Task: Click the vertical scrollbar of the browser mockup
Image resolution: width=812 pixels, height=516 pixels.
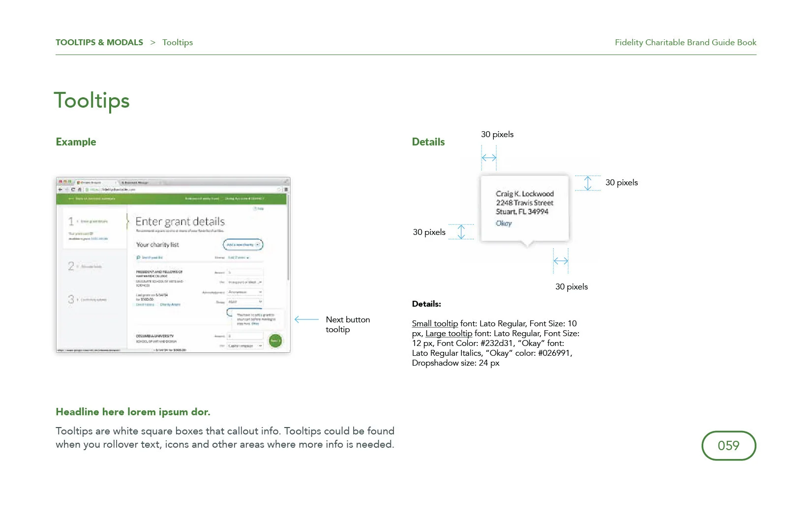Action: [x=288, y=238]
